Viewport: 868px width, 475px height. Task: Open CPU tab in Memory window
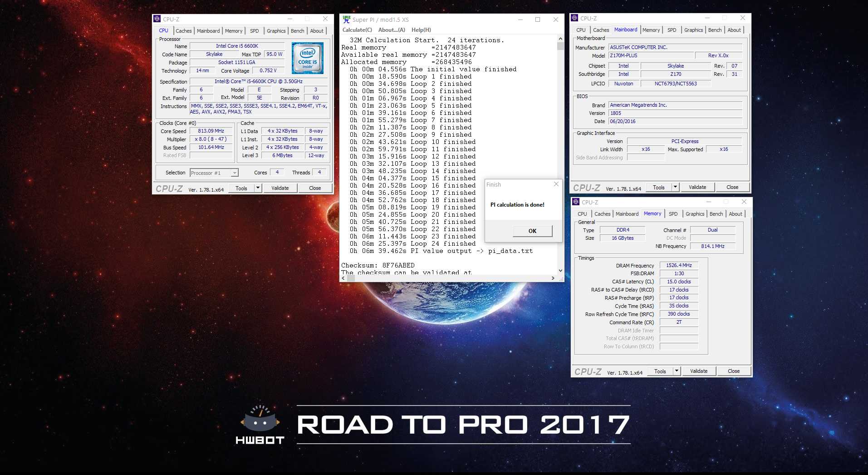[x=582, y=214]
